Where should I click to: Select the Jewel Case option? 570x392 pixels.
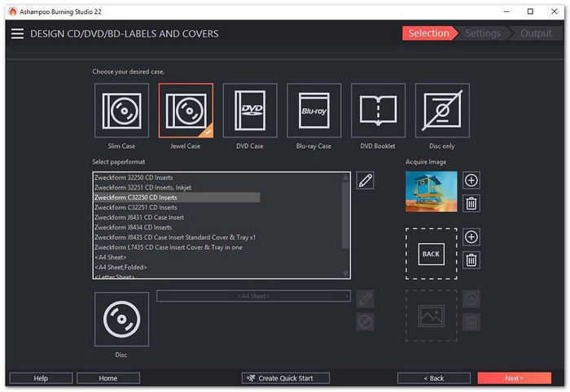click(186, 111)
